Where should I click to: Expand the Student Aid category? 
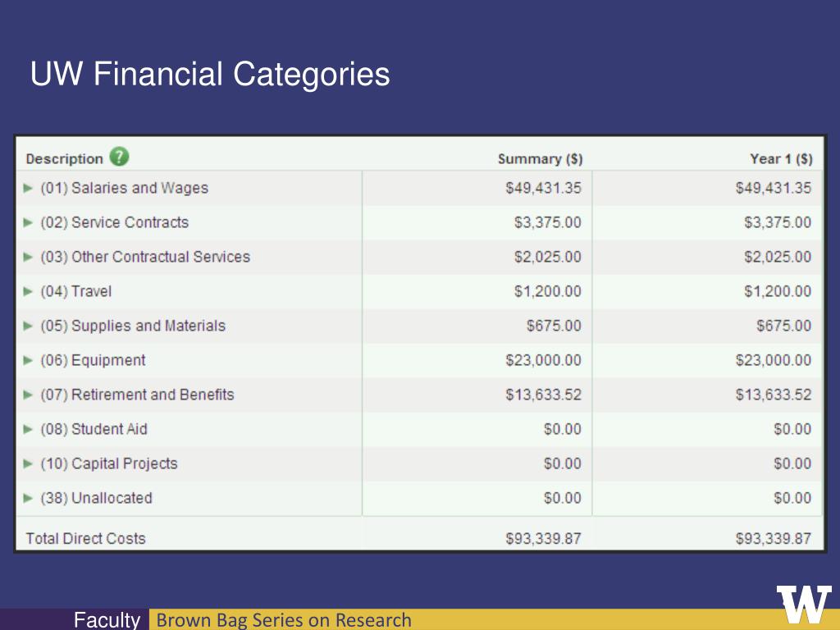pos(29,429)
